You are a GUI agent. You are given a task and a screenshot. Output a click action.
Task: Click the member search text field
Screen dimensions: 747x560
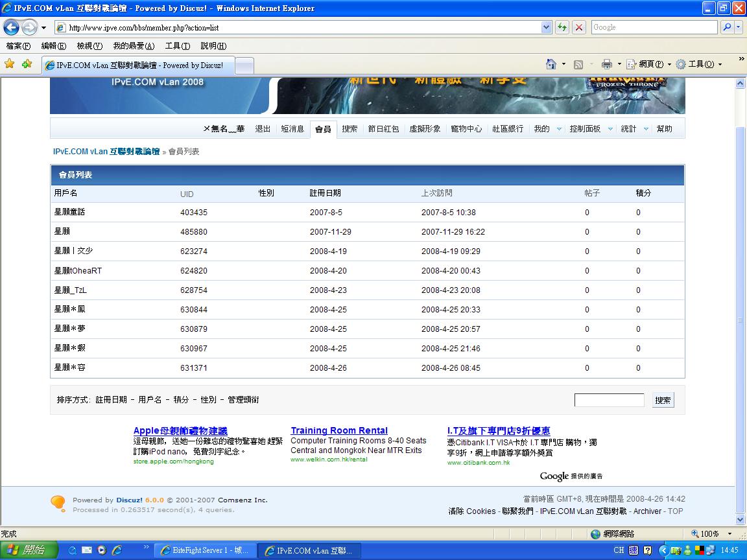coord(609,401)
